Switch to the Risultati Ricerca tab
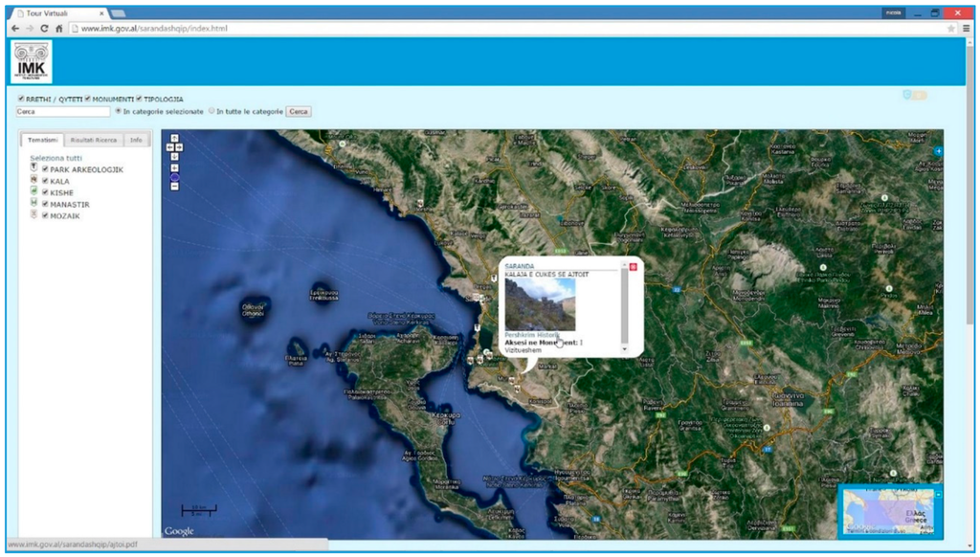This screenshot has width=980, height=557. click(x=93, y=140)
